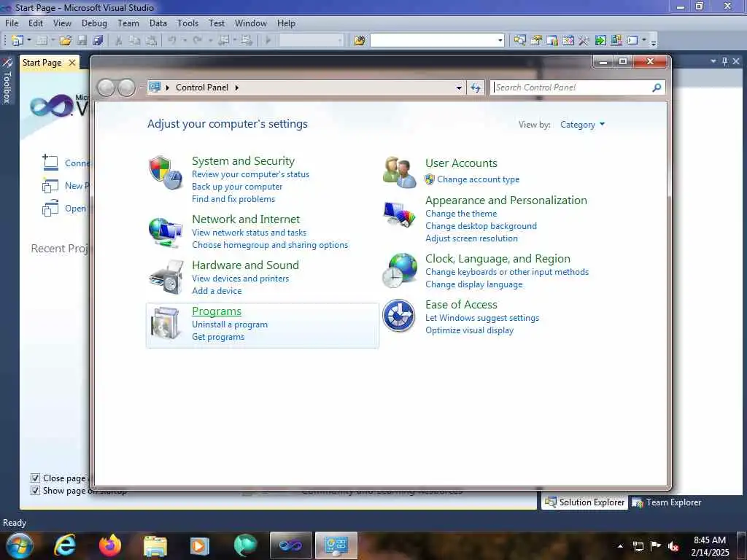Switch to Control Panel taskbar button

point(336,545)
